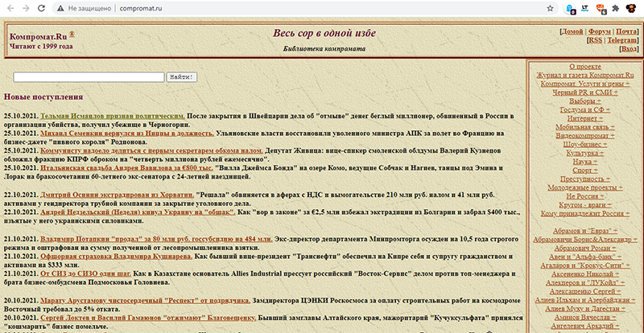Open Абрамов и "Евраз" sidebar entry
This screenshot has height=333, width=644.
(585, 231)
